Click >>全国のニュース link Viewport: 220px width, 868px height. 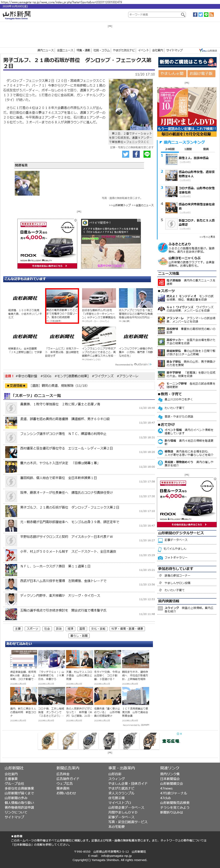[x=143, y=205]
